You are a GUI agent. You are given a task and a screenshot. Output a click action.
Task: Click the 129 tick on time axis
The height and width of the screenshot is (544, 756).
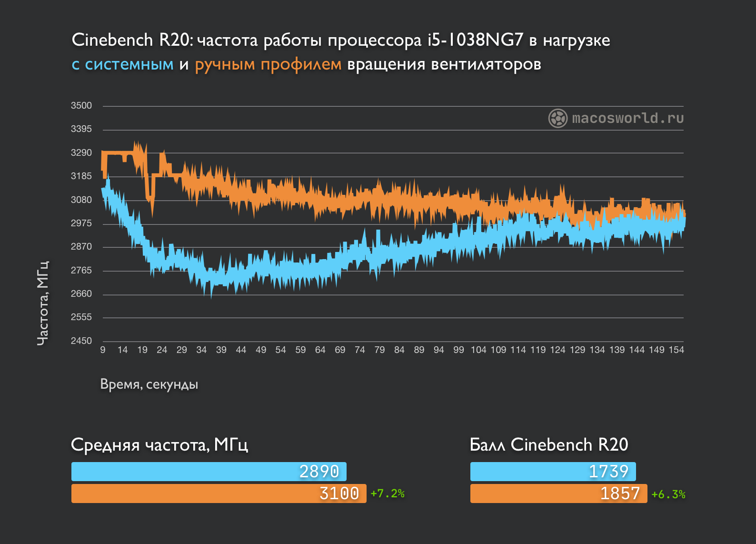tap(577, 350)
